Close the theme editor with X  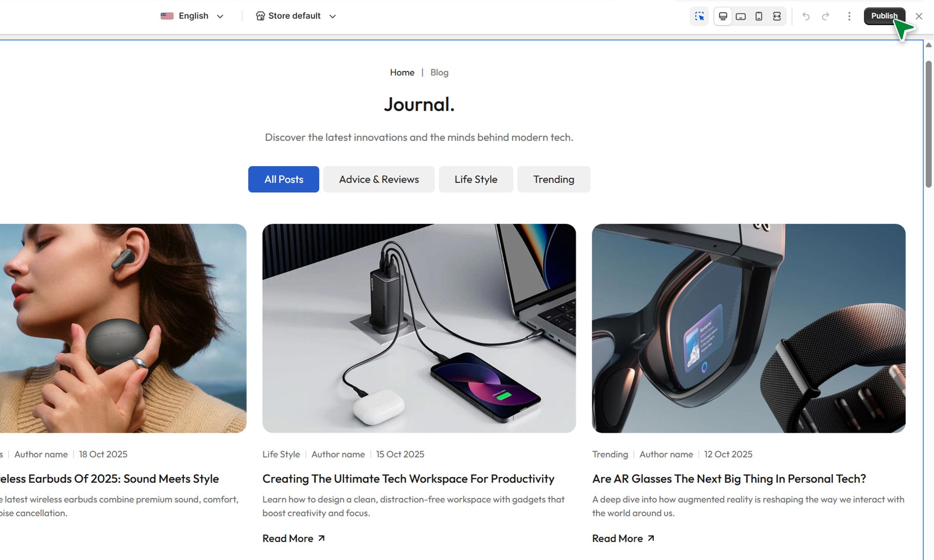tap(919, 16)
